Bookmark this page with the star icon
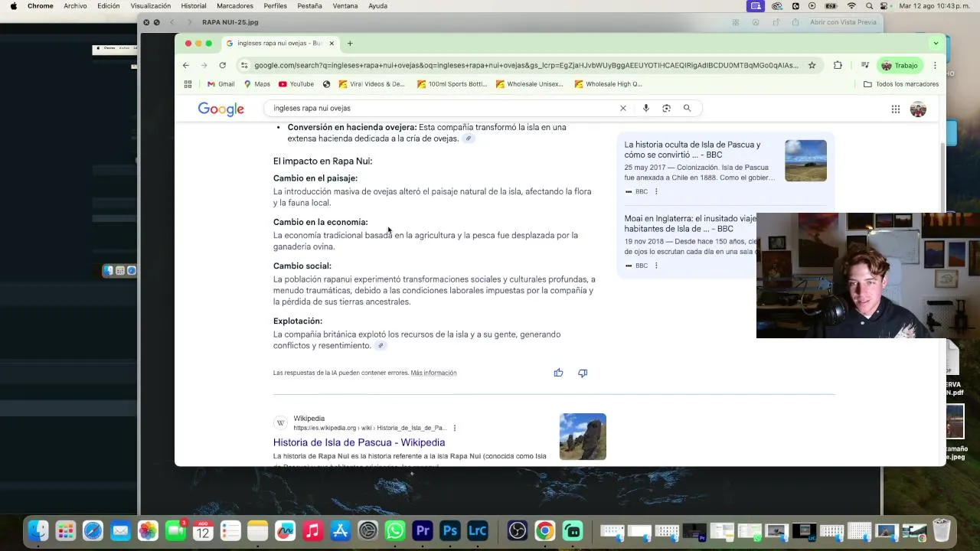Screen dimensions: 980x551 point(812,65)
